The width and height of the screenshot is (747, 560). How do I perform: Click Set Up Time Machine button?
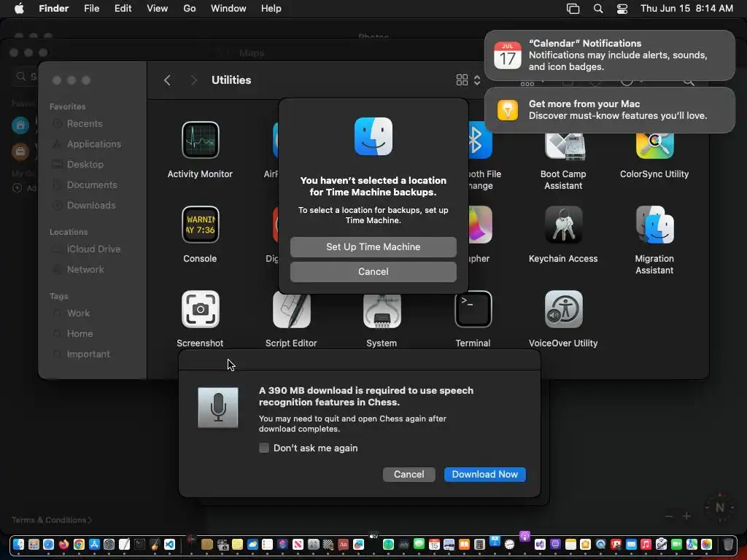pos(373,246)
